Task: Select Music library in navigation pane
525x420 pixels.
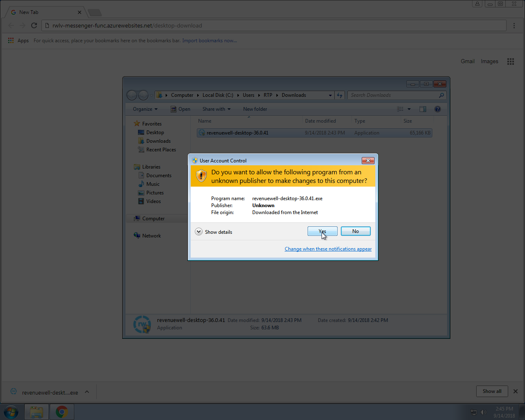Action: point(153,184)
